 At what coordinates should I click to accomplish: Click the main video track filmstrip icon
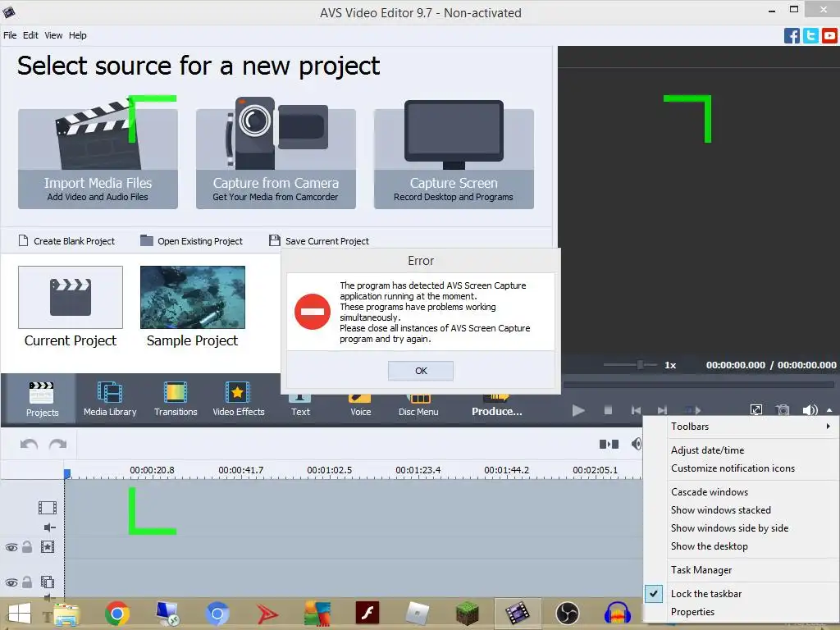click(x=47, y=507)
